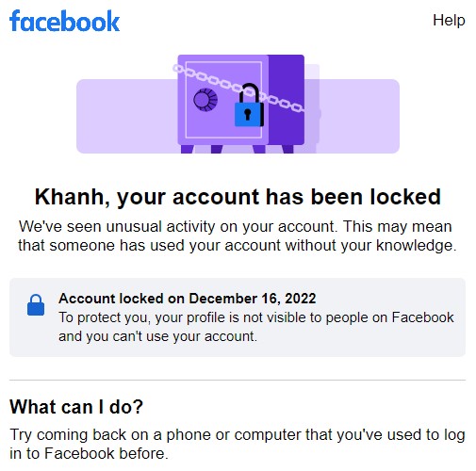This screenshot has width=476, height=471.
Task: Click the safe's rightmost leg
Action: 287,149
